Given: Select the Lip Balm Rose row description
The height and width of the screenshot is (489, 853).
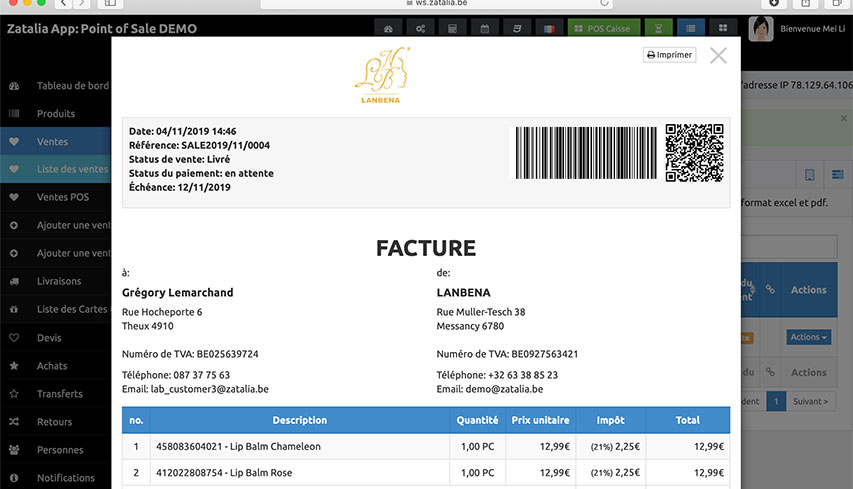Looking at the screenshot, I should [x=224, y=473].
